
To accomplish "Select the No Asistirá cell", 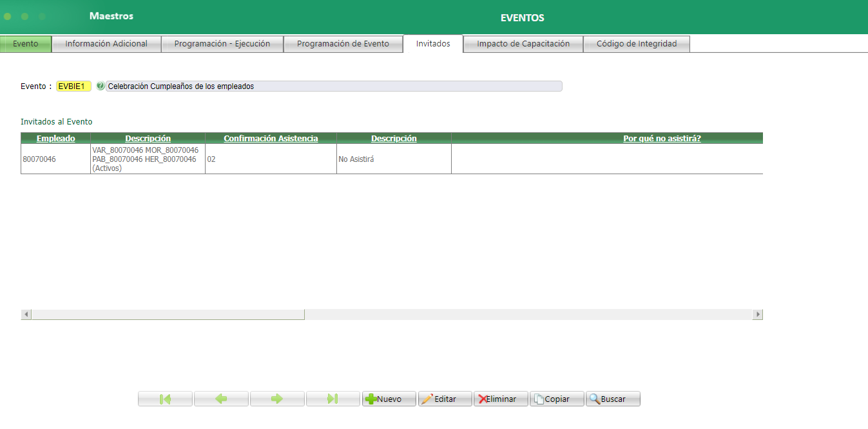I will [x=394, y=159].
